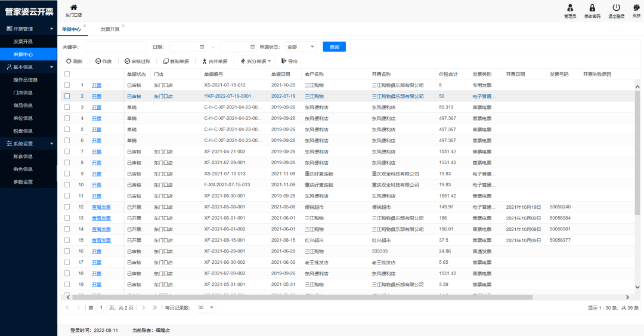
Task: Tick the select-all header checkbox
Action: point(67,74)
